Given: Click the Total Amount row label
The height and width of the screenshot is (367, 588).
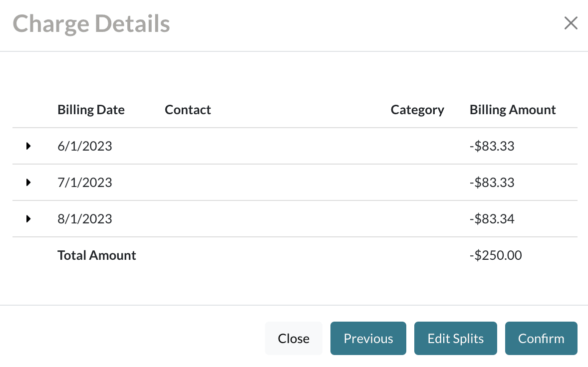Looking at the screenshot, I should (x=96, y=255).
